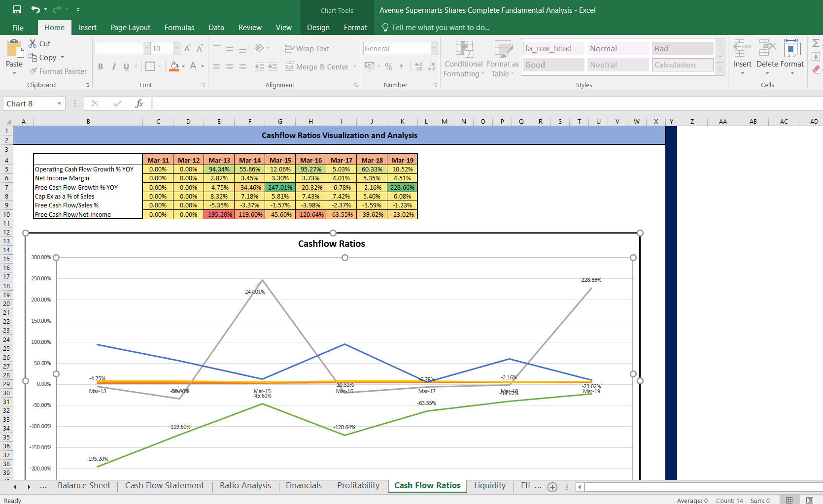Increase decimal places
Image resolution: width=823 pixels, height=504 pixels.
[419, 67]
